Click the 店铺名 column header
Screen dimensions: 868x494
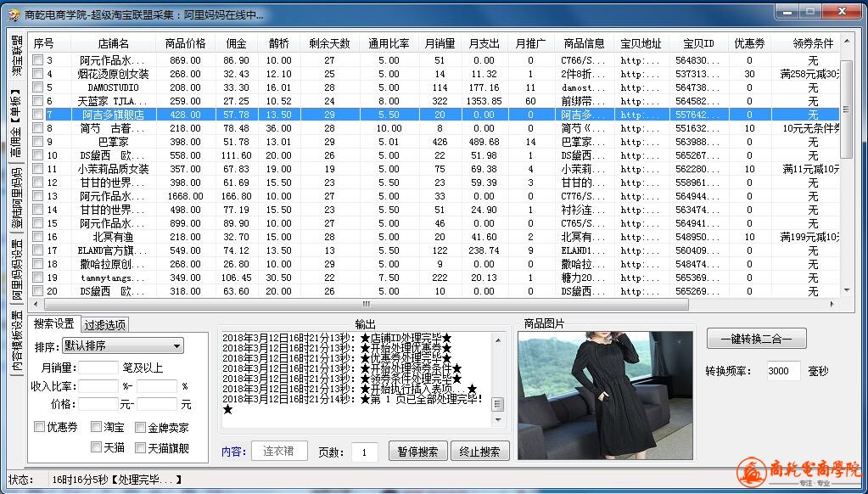pos(113,43)
